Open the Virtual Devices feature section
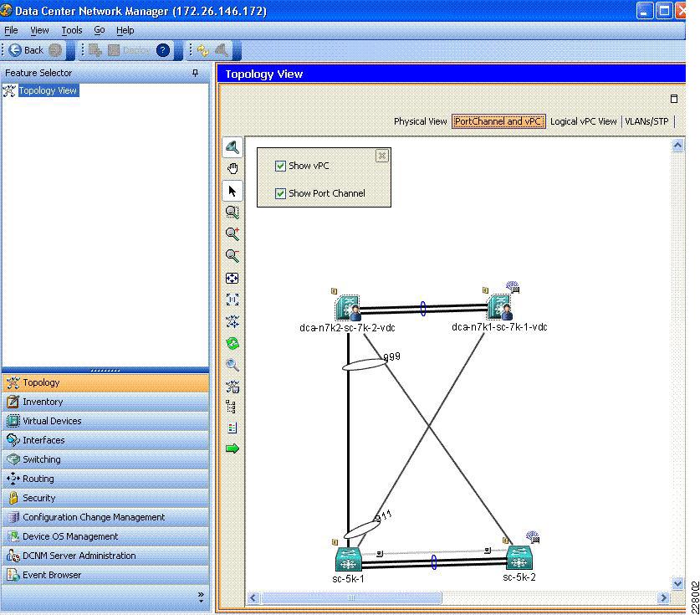This screenshot has height=615, width=700. [x=105, y=421]
